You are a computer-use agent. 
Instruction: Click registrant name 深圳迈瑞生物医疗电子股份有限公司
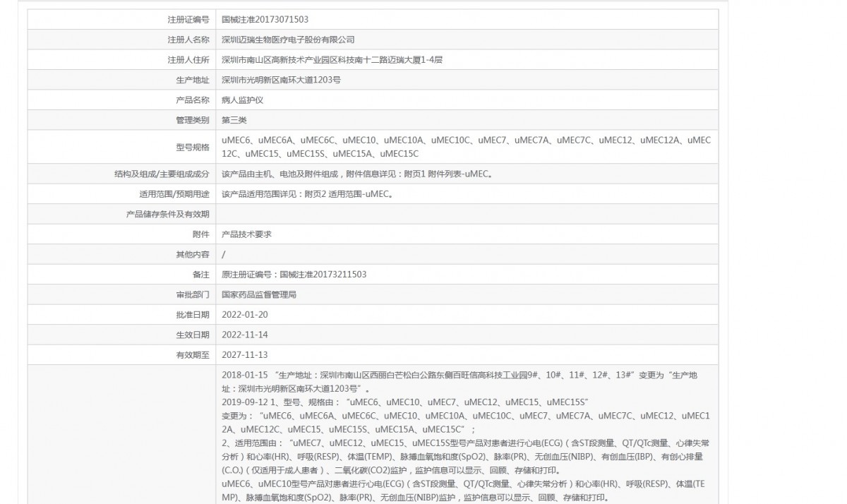click(288, 40)
